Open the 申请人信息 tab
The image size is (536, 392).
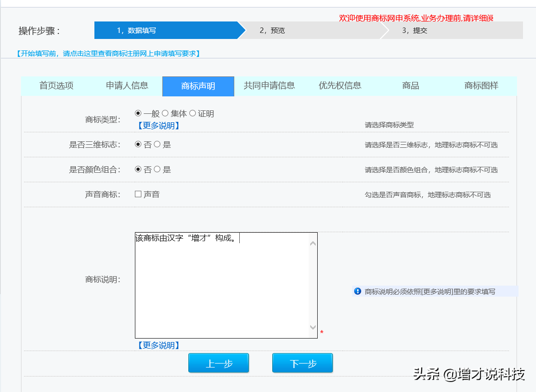coord(127,85)
